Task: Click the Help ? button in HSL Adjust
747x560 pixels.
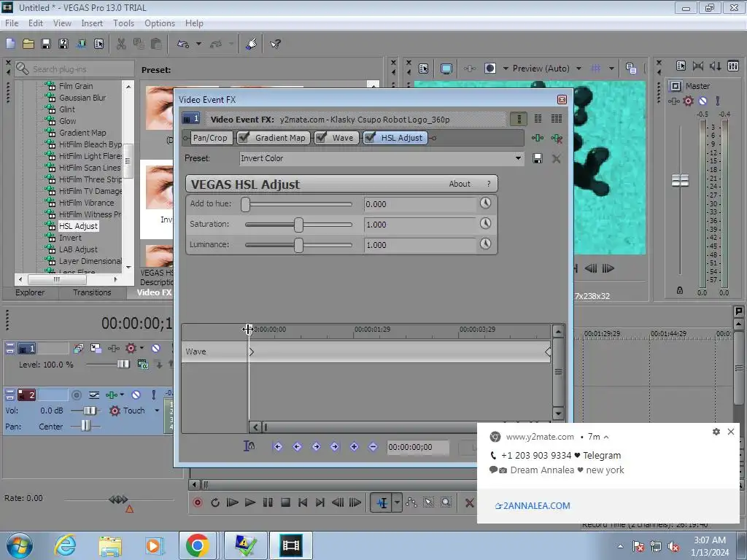Action: [488, 184]
